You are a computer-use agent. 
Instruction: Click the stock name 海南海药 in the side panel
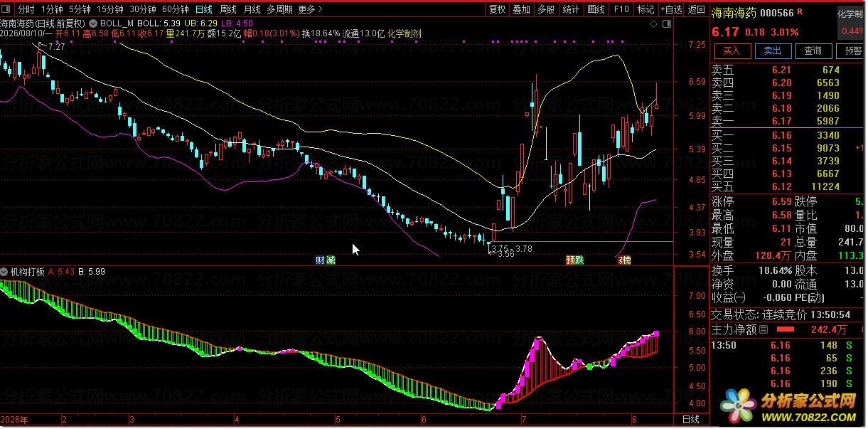[734, 13]
